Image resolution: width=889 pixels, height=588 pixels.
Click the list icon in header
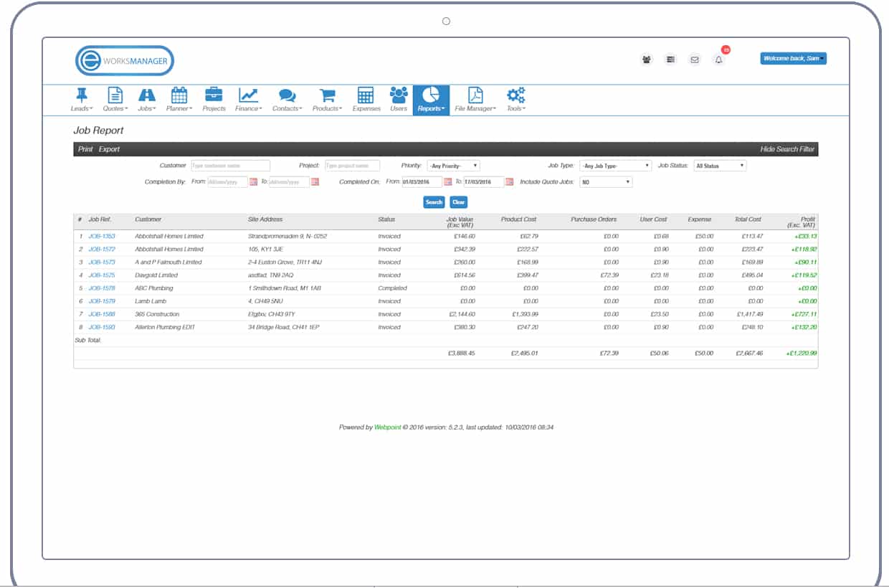(670, 60)
